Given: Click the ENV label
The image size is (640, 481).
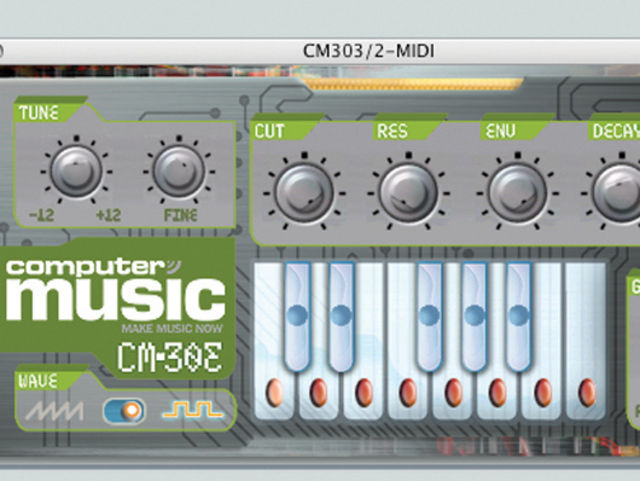Looking at the screenshot, I should [500, 131].
